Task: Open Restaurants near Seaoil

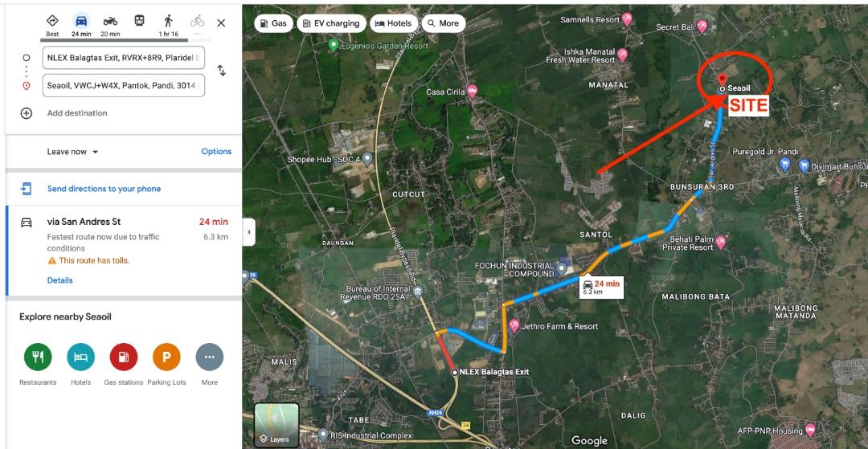Action: coord(38,357)
